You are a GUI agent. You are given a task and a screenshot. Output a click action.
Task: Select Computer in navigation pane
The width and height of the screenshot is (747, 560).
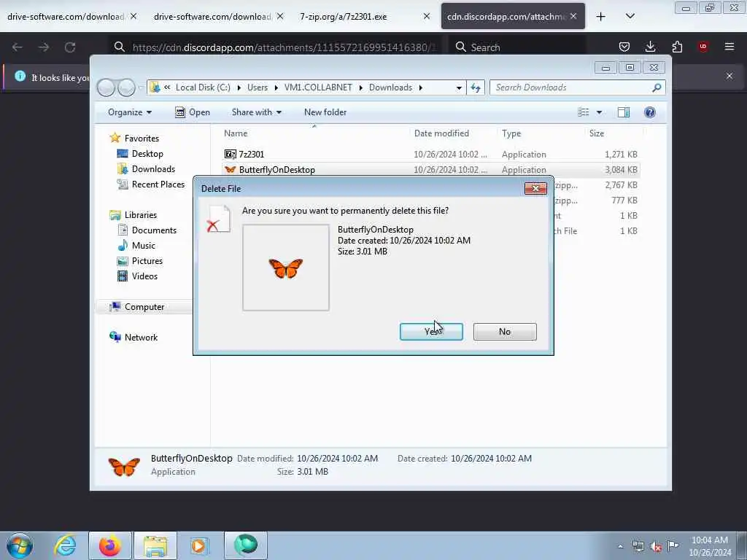pyautogui.click(x=144, y=307)
